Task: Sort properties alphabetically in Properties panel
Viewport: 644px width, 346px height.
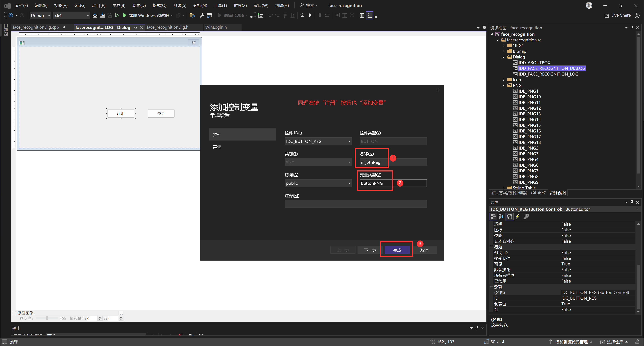Action: point(501,217)
